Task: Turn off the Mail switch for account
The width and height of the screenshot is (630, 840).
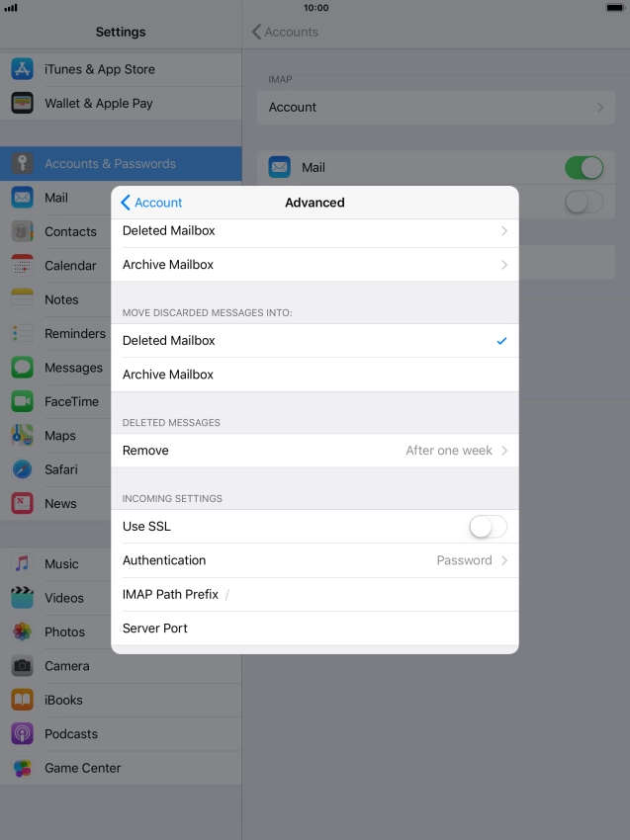Action: [x=584, y=168]
